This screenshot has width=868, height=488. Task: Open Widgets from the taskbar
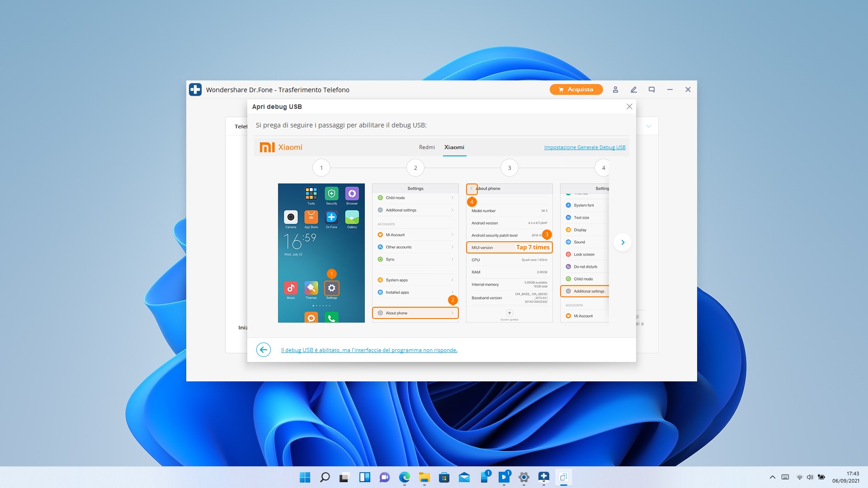click(365, 477)
